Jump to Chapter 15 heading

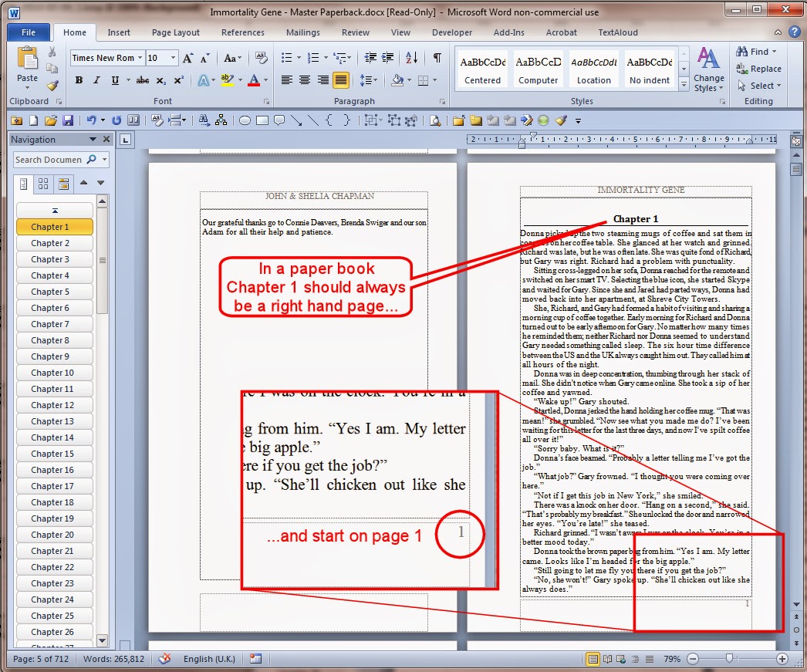pos(55,454)
